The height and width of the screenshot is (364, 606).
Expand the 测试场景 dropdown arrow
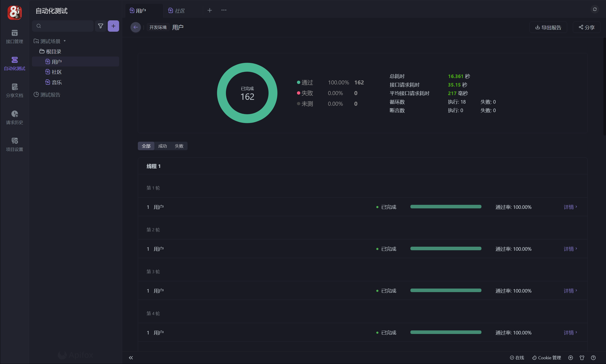(x=65, y=41)
